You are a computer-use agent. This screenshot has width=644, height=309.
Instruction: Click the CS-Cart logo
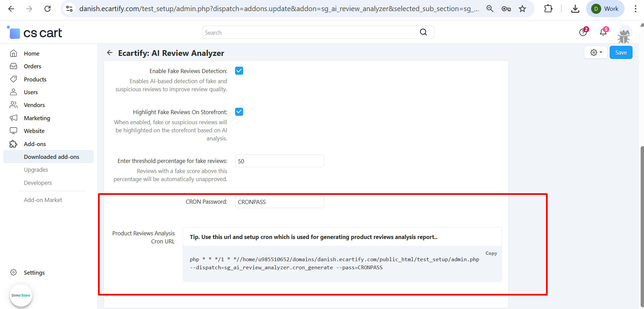pos(35,33)
